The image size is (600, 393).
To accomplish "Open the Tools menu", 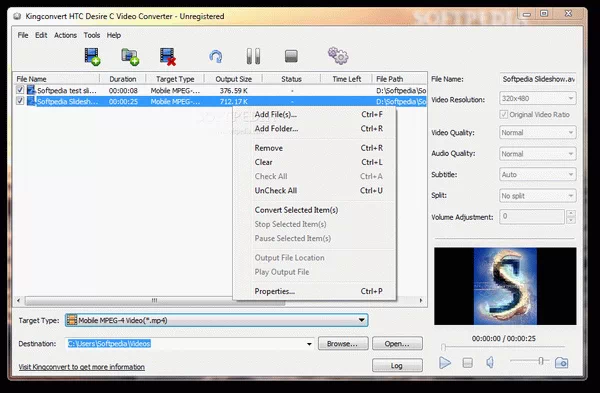I will [x=92, y=35].
